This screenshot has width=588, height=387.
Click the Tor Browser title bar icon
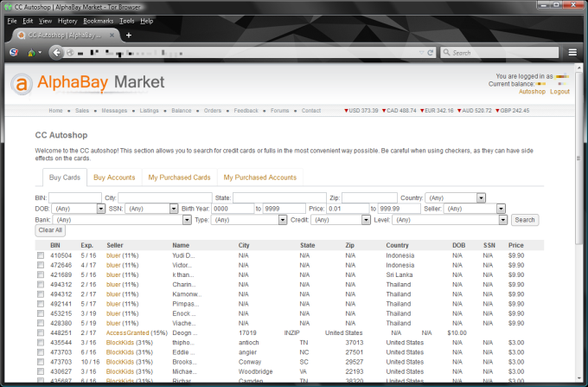click(x=8, y=7)
